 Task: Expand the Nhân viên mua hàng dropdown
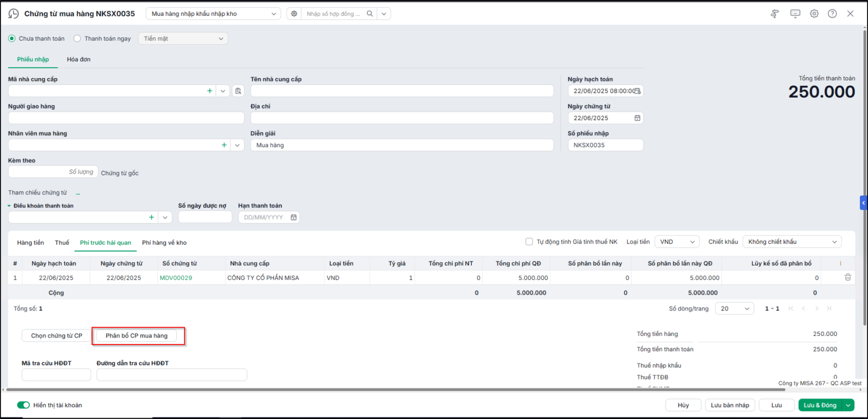[x=237, y=145]
